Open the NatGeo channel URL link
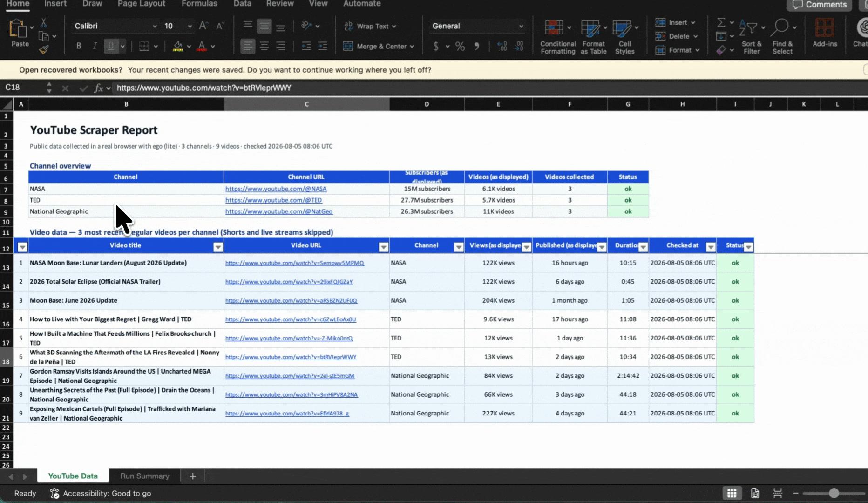Viewport: 868px width, 503px height. tap(279, 211)
